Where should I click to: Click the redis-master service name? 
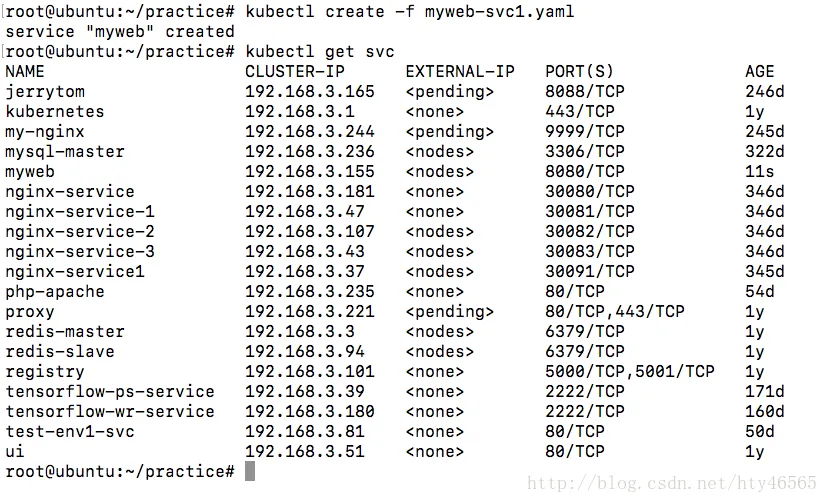click(65, 331)
